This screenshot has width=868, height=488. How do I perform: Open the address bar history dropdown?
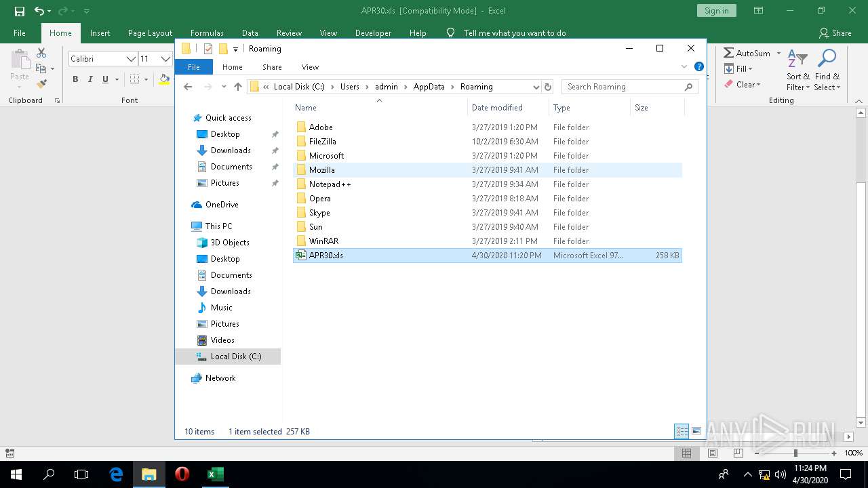536,87
